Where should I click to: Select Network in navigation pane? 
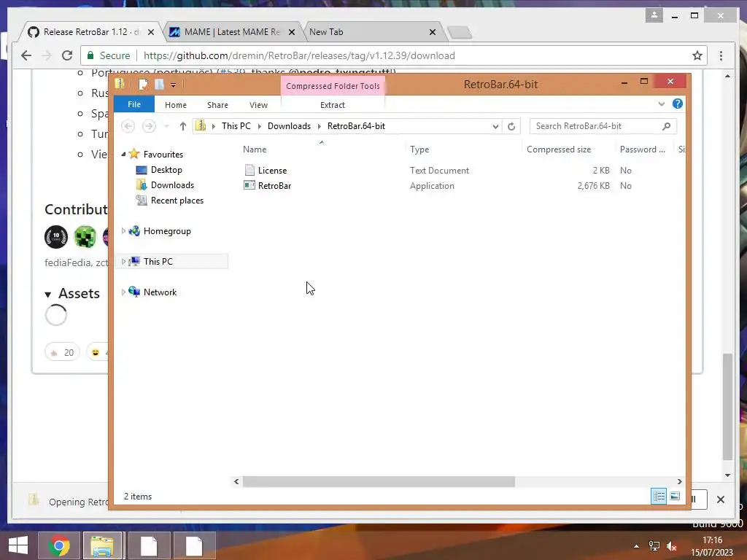tap(160, 292)
